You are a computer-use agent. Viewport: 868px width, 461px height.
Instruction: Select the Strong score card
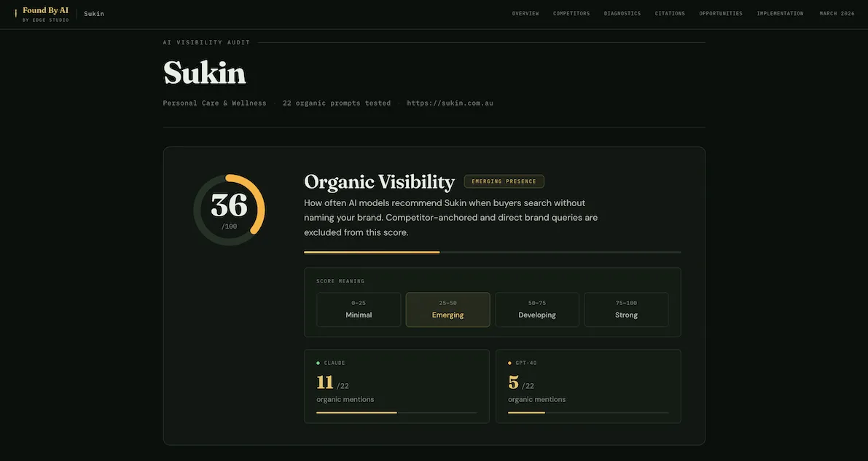coord(626,310)
